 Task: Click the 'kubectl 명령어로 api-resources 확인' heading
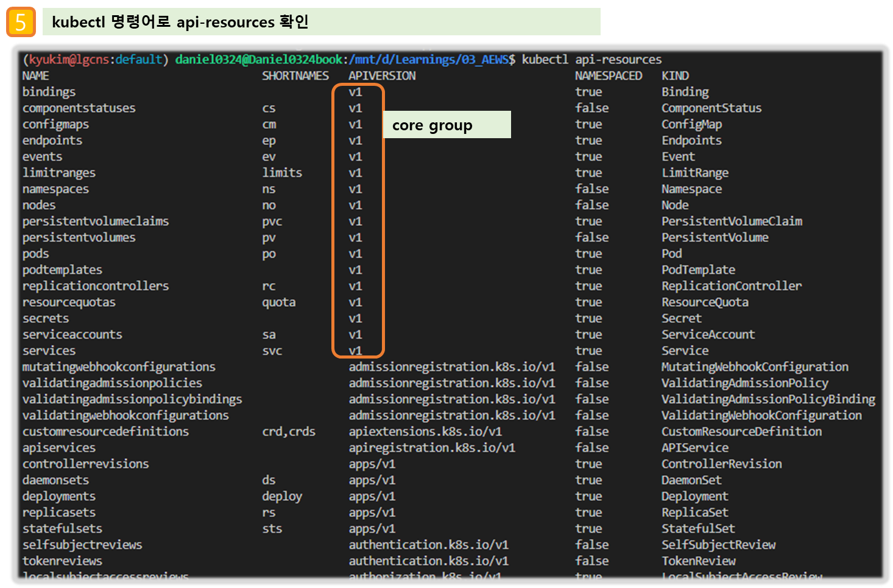(180, 22)
